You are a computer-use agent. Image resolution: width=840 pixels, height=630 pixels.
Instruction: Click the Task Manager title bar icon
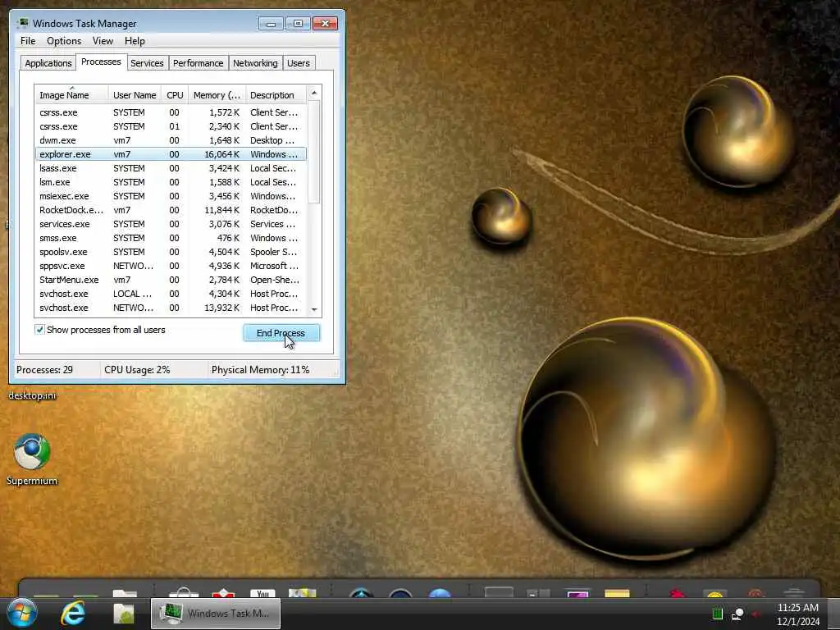coord(23,23)
